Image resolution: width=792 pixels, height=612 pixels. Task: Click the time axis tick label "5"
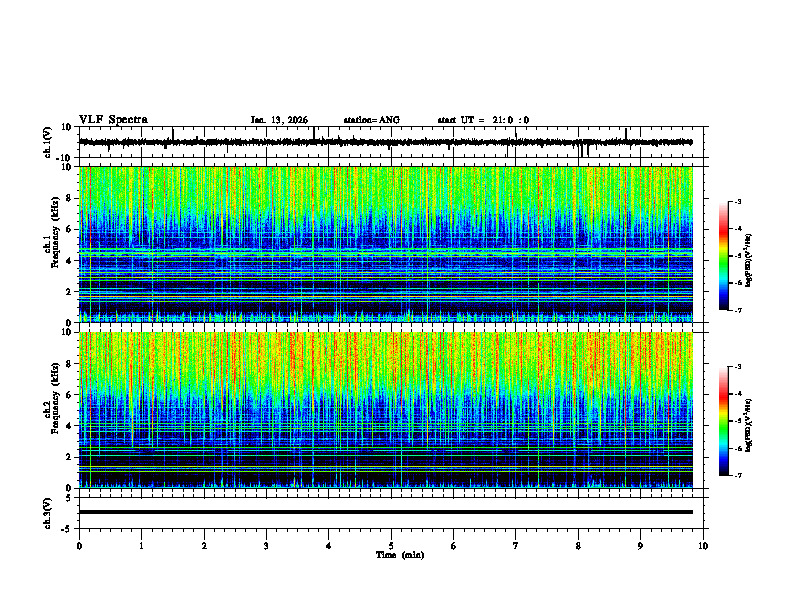click(x=391, y=546)
